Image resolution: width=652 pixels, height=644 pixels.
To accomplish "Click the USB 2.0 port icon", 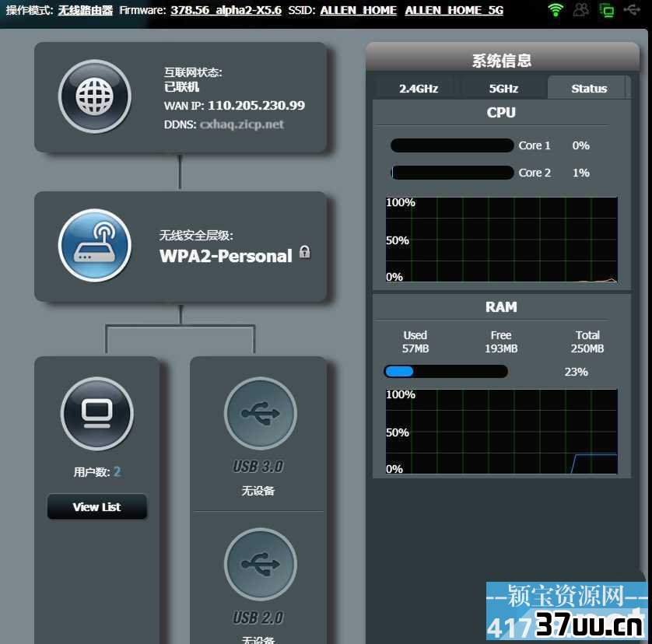I will (x=261, y=564).
